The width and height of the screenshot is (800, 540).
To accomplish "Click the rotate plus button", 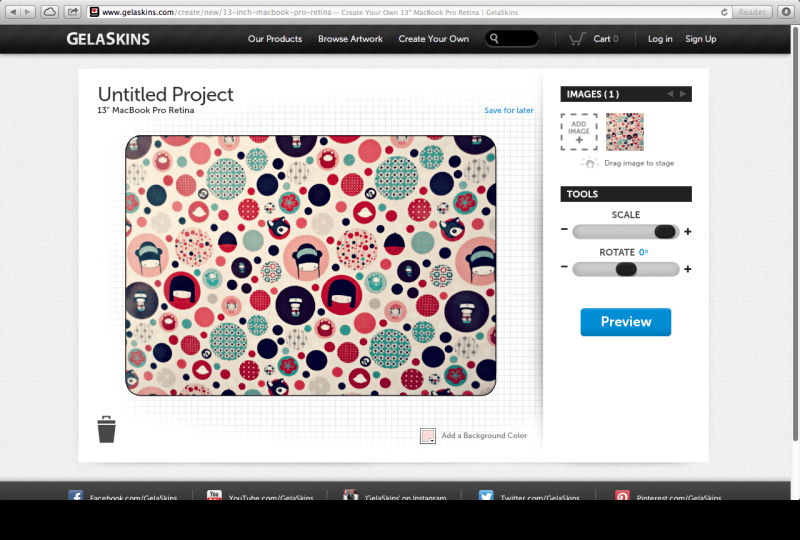I will point(688,269).
